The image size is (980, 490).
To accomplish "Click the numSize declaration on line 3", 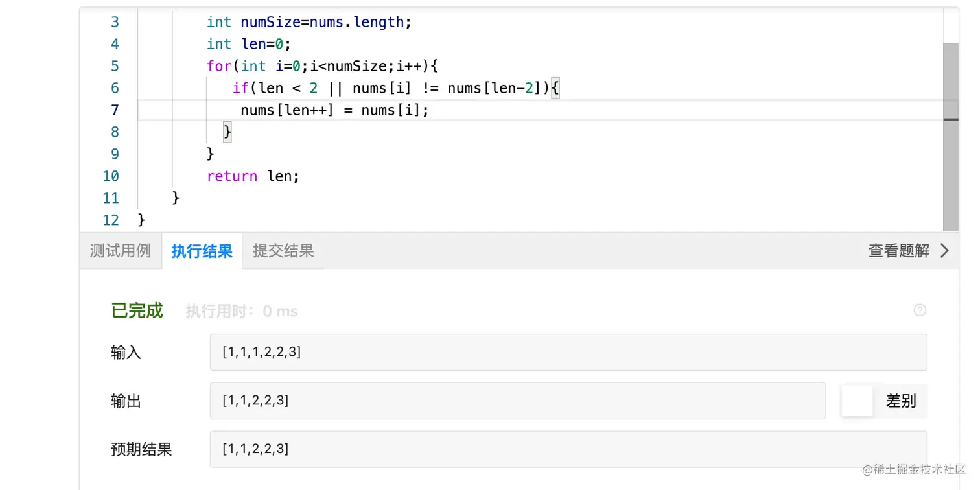I will click(309, 22).
